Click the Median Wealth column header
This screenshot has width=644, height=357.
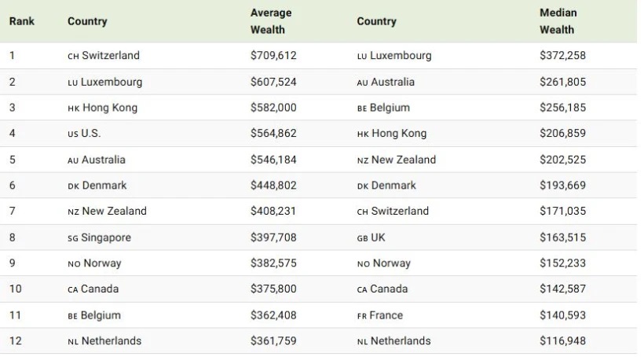point(558,21)
